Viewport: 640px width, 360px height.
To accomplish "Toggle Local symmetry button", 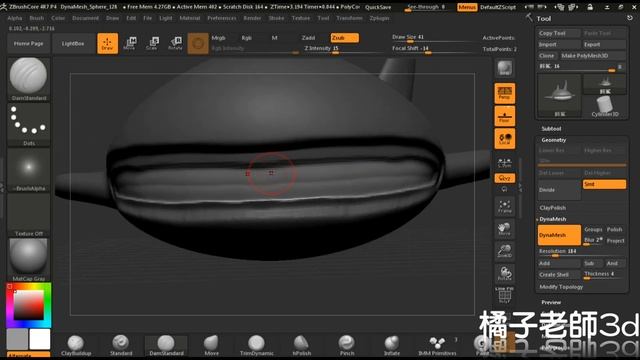I will click(x=504, y=139).
